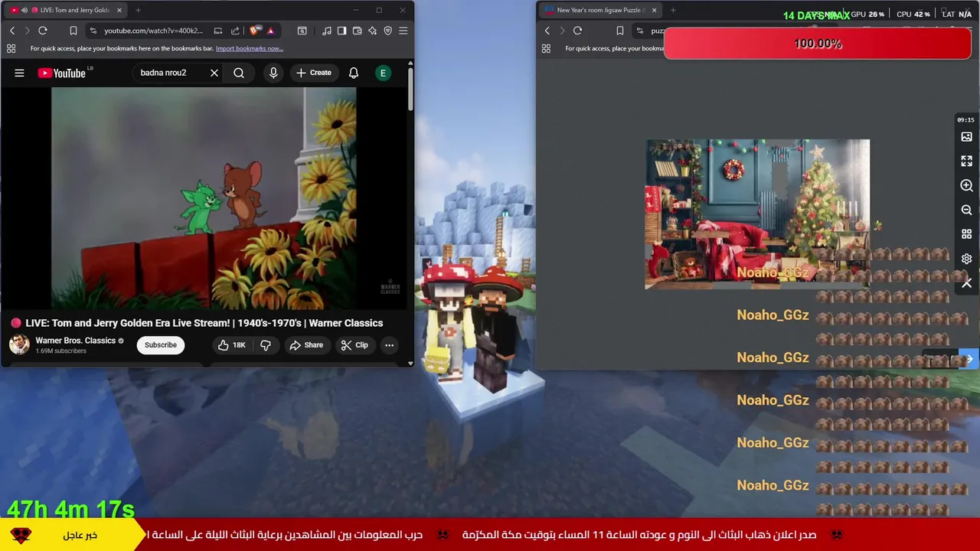Image resolution: width=980 pixels, height=551 pixels.
Task: Click Import bookmarks now link
Action: (249, 48)
